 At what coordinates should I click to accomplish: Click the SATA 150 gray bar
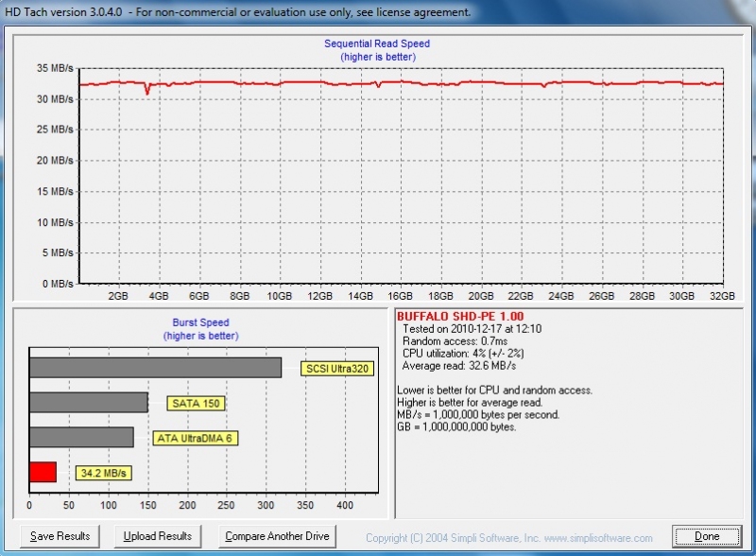pyautogui.click(x=88, y=403)
